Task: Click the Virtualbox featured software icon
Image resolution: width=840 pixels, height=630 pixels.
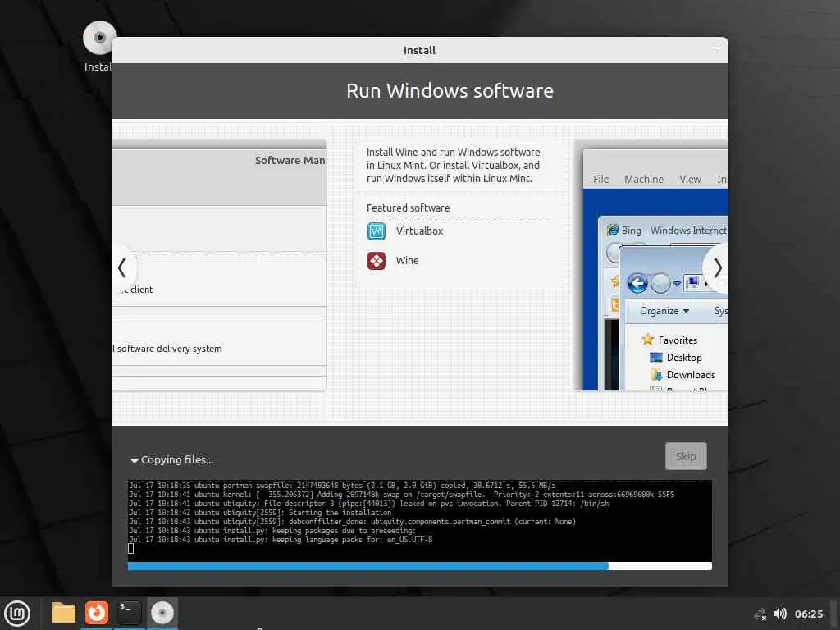Action: 376,231
